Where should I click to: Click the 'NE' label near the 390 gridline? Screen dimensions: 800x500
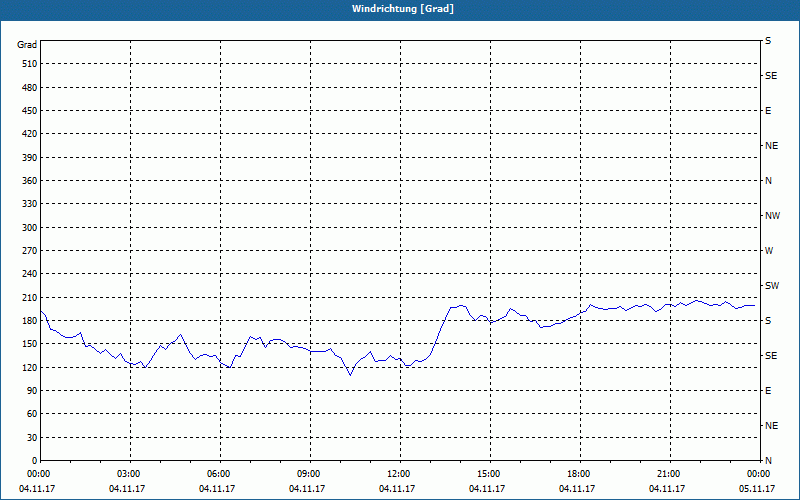point(771,146)
